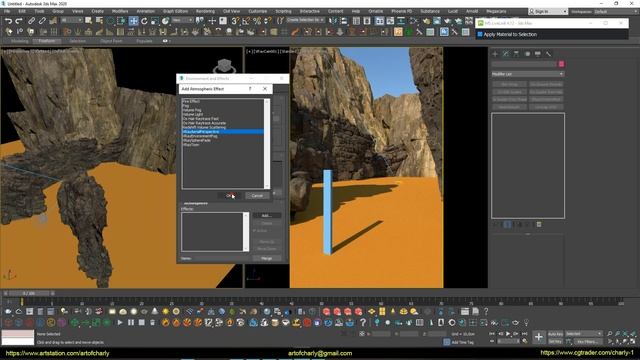Toggle the Spinner Snap button
640x360 pixels.
267,20
